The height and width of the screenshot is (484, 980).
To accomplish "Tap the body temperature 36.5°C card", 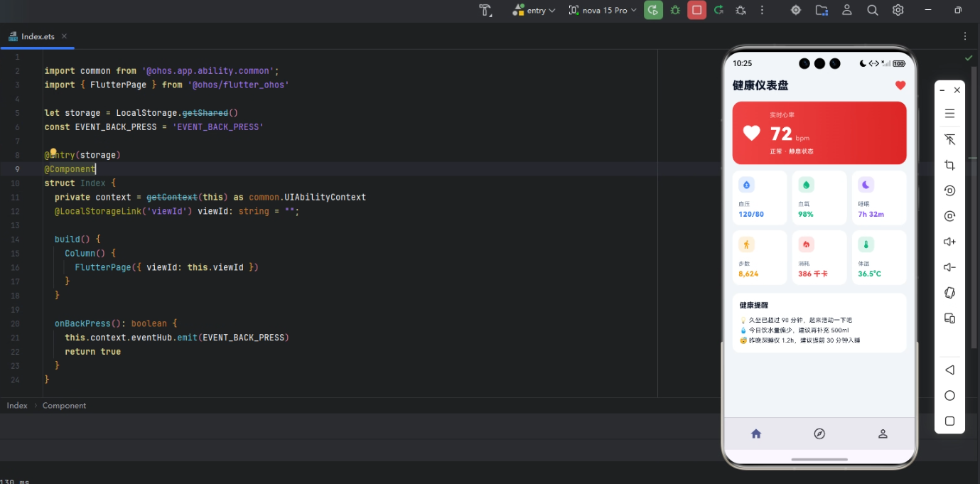I will (x=879, y=257).
